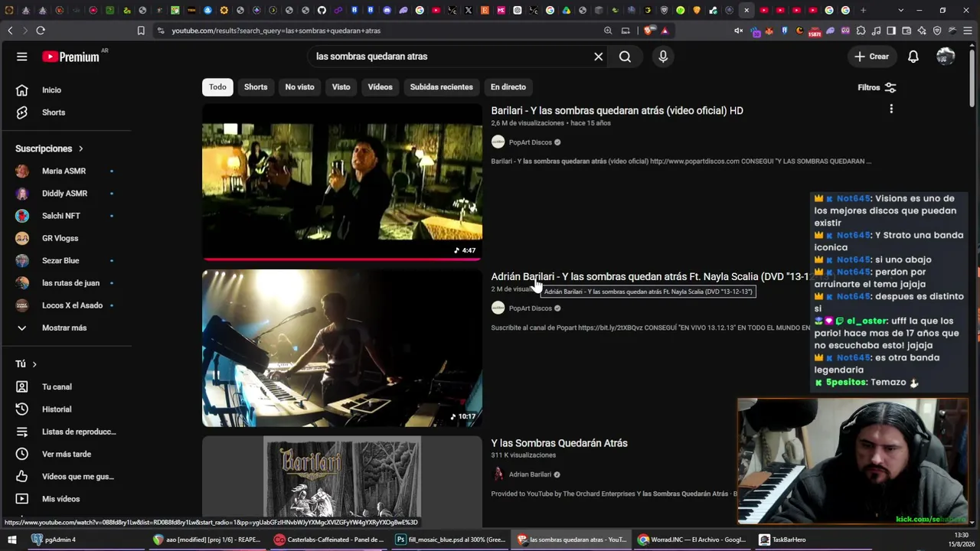The image size is (980, 551).
Task: Open the notifications bell
Action: (x=913, y=57)
